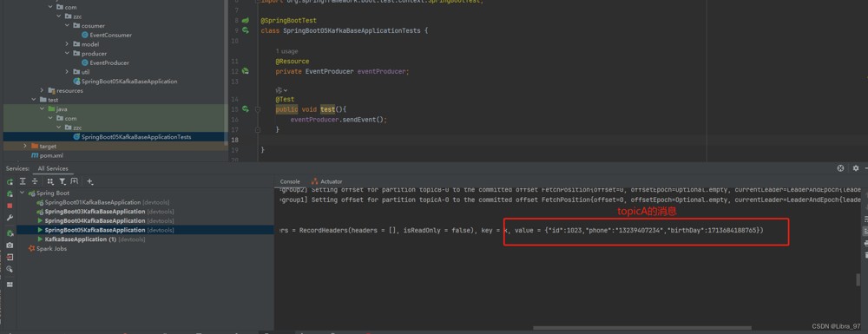Click the Collapse All icon in Services toolbar
Image resolution: width=868 pixels, height=334 pixels.
point(35,181)
